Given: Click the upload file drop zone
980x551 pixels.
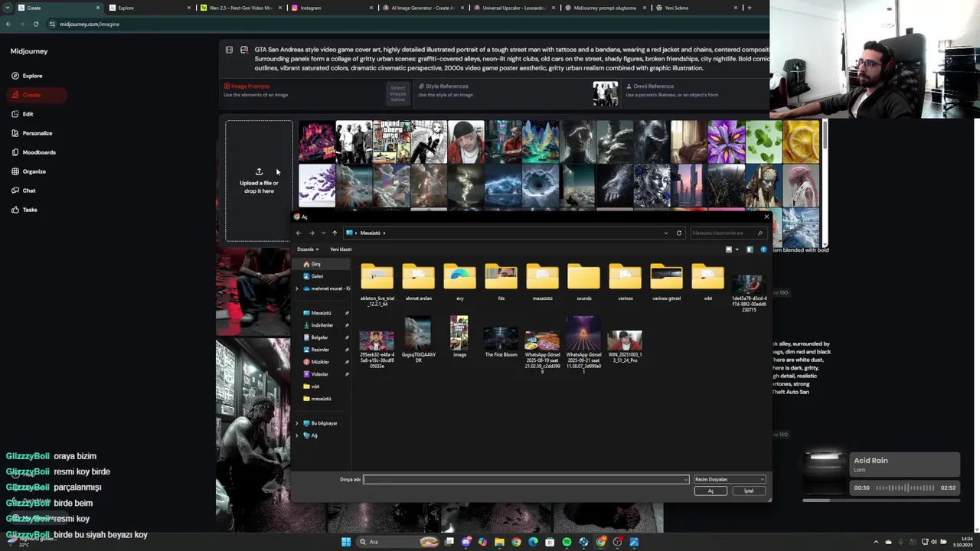Looking at the screenshot, I should pos(259,181).
